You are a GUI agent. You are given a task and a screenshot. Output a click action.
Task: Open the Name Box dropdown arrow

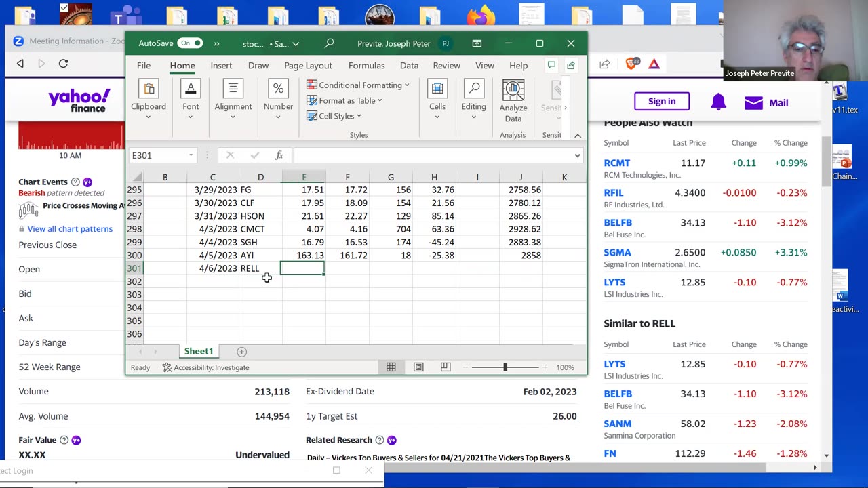(x=191, y=155)
